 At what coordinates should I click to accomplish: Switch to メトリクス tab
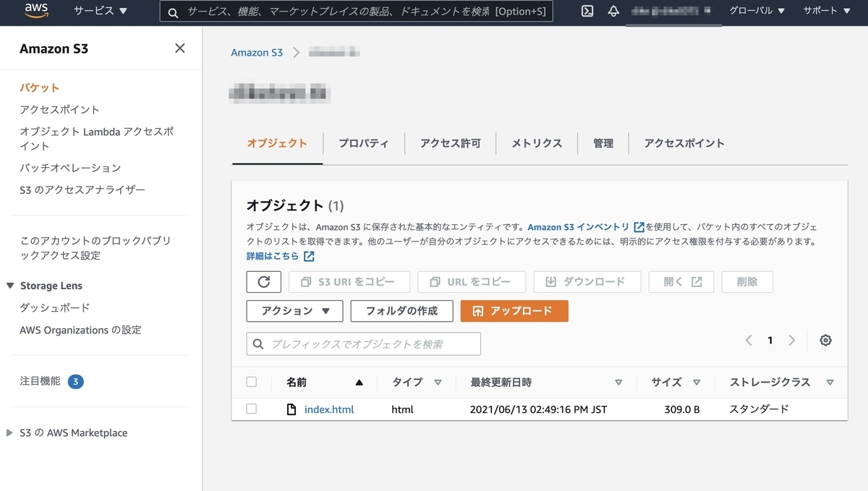coord(537,143)
